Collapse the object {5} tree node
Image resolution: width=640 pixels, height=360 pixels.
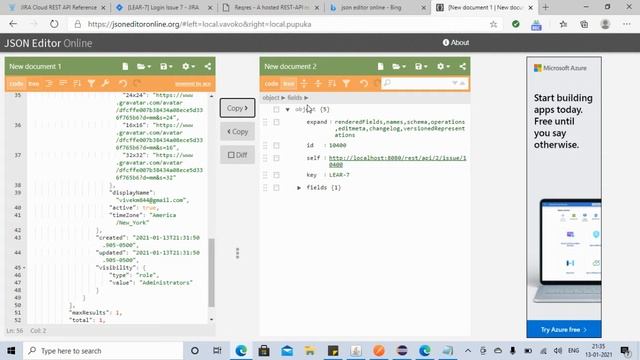click(x=287, y=109)
